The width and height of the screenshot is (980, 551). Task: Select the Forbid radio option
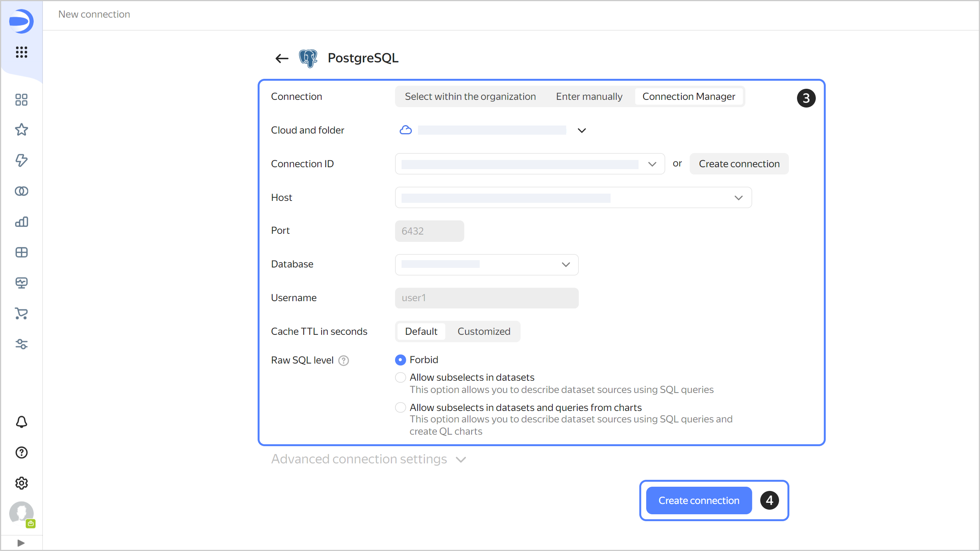[400, 360]
